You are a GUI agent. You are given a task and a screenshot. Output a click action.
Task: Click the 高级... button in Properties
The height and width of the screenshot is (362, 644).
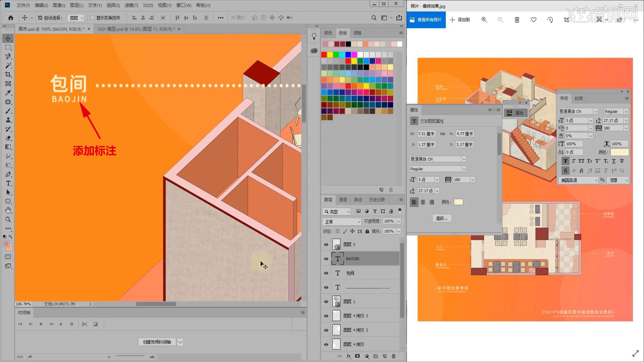[442, 219]
